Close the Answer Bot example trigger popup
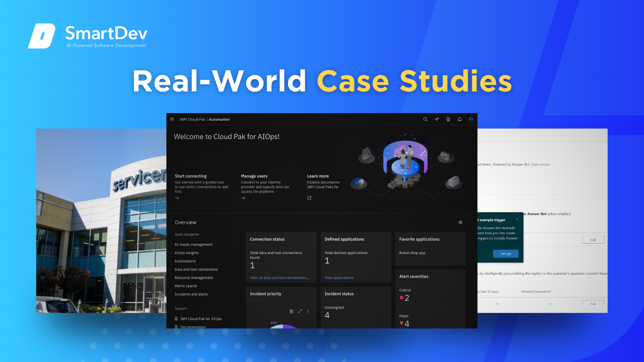Screen dimensions: 644x362 point(517,219)
